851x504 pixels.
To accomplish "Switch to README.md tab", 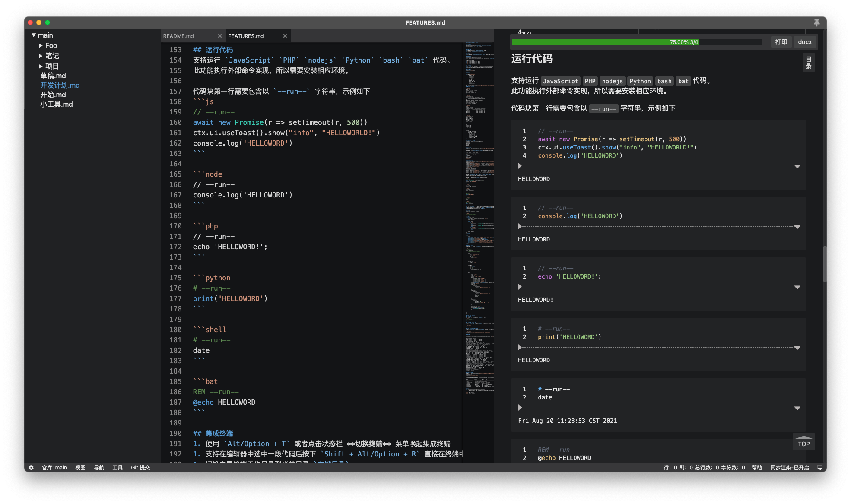I will click(x=178, y=36).
